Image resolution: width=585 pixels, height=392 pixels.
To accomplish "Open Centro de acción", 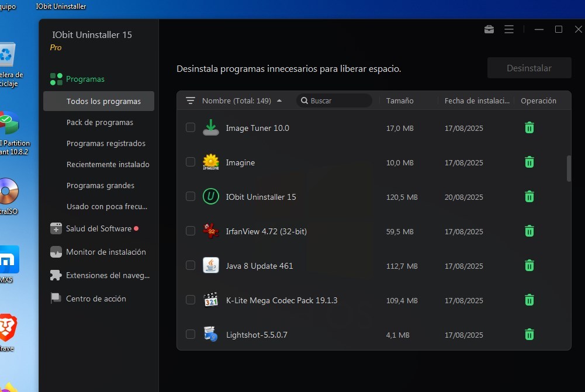I will click(x=88, y=299).
